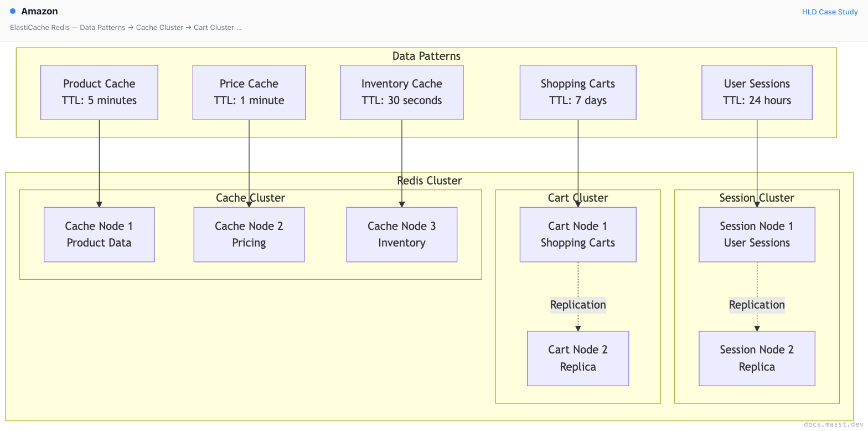Viewport: 868px width, 431px height.
Task: Select the ElastiCache Redis breadcrumb subtitle
Action: (x=126, y=27)
